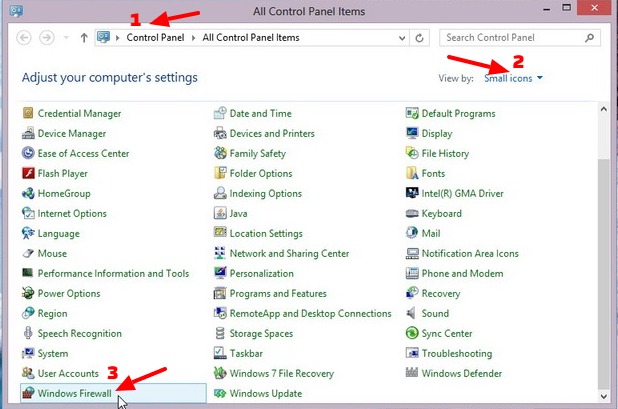618x409 pixels.
Task: Go back with the Back arrow button
Action: (24, 38)
